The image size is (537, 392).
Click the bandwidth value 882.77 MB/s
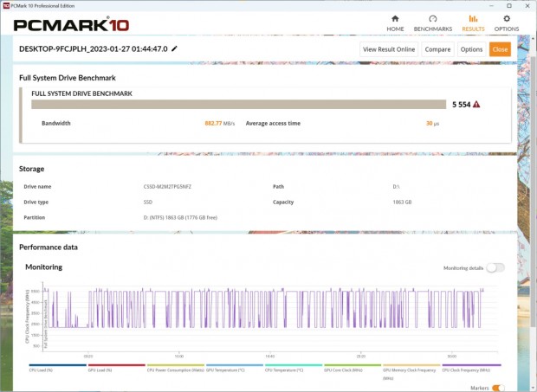219,123
